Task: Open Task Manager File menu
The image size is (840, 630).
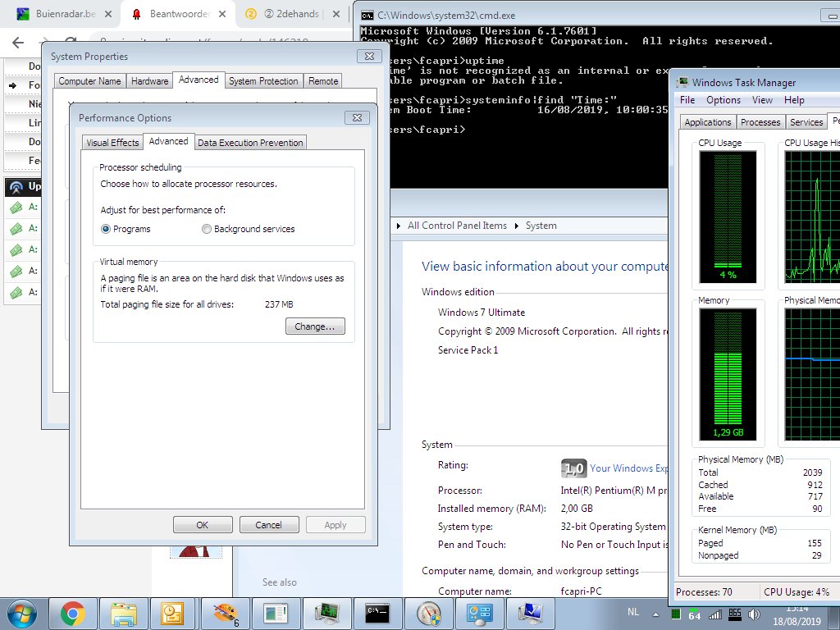Action: (687, 100)
